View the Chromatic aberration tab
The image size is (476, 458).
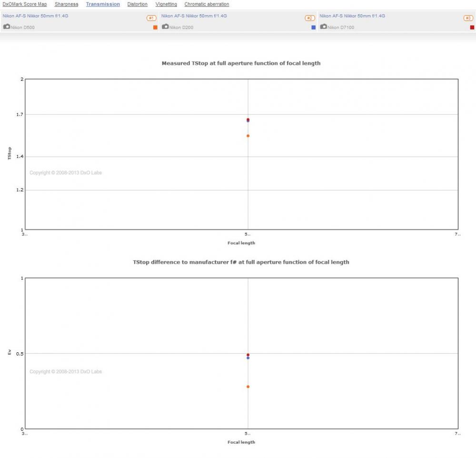207,4
